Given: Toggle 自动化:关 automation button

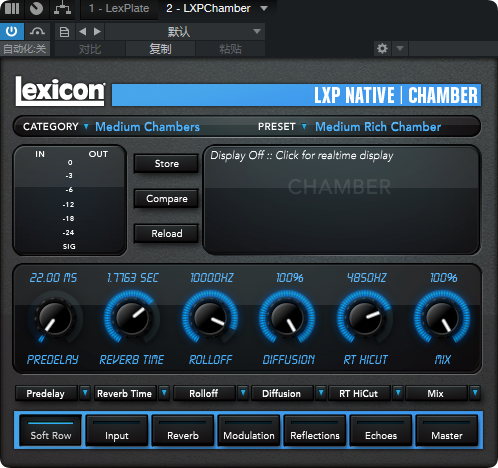Looking at the screenshot, I should pyautogui.click(x=25, y=49).
